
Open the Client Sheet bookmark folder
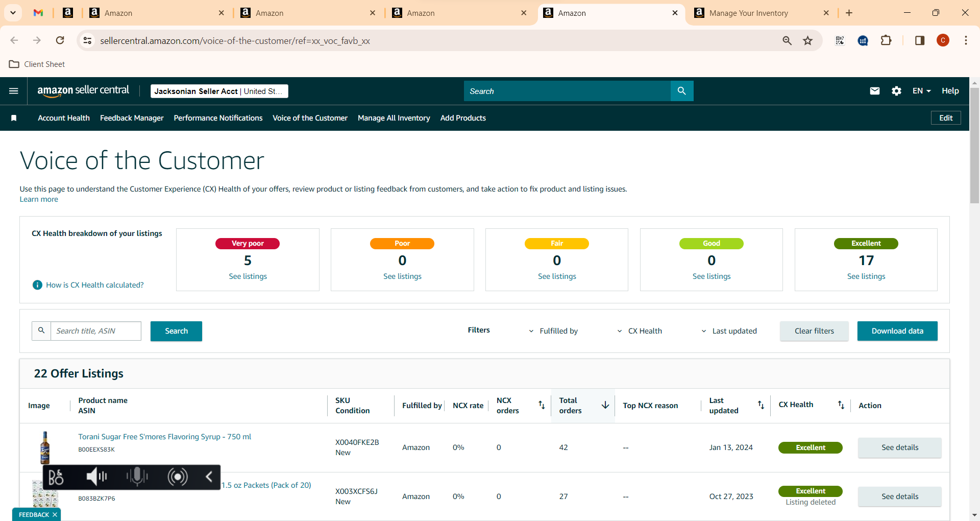[x=37, y=64]
